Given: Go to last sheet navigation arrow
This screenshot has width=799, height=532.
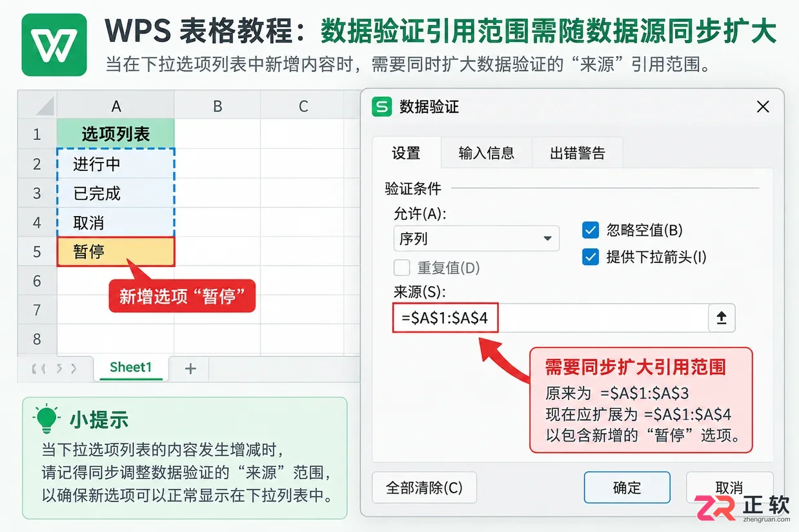Looking at the screenshot, I should pyautogui.click(x=74, y=369).
